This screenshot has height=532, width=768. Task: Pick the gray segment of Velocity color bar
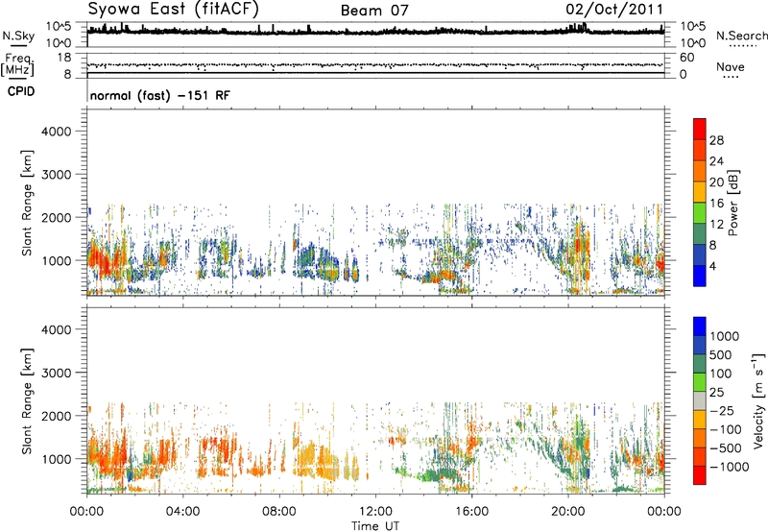700,401
